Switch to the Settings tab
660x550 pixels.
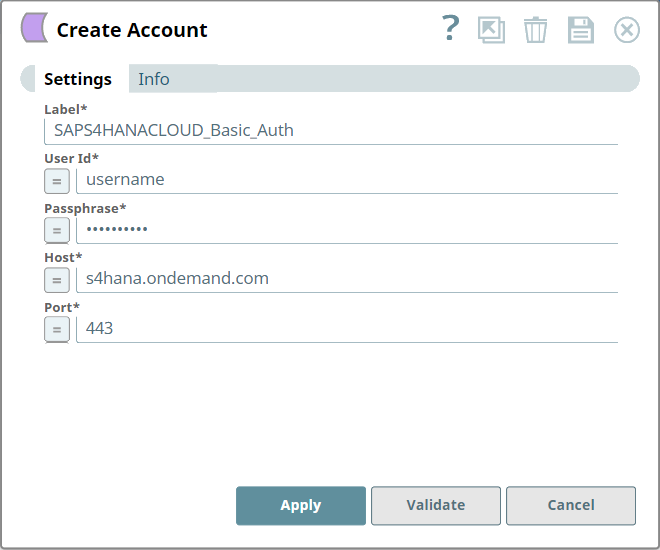tap(78, 79)
